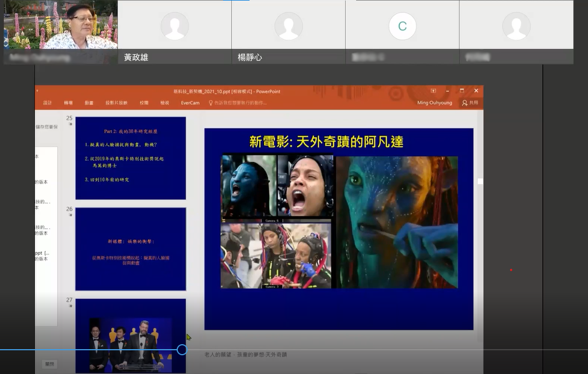The width and height of the screenshot is (588, 374).
Task: Select participant tile 黃政雄
Action: [175, 31]
